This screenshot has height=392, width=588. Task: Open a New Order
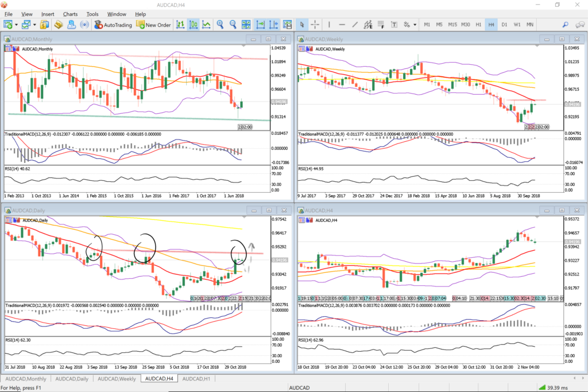(x=153, y=25)
